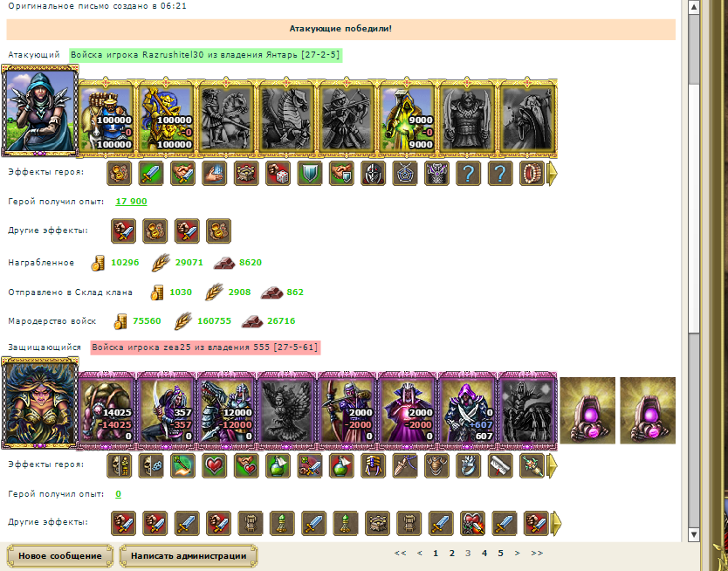The image size is (728, 571).
Task: Open attacker hero experience link 17 900
Action: pyautogui.click(x=132, y=202)
